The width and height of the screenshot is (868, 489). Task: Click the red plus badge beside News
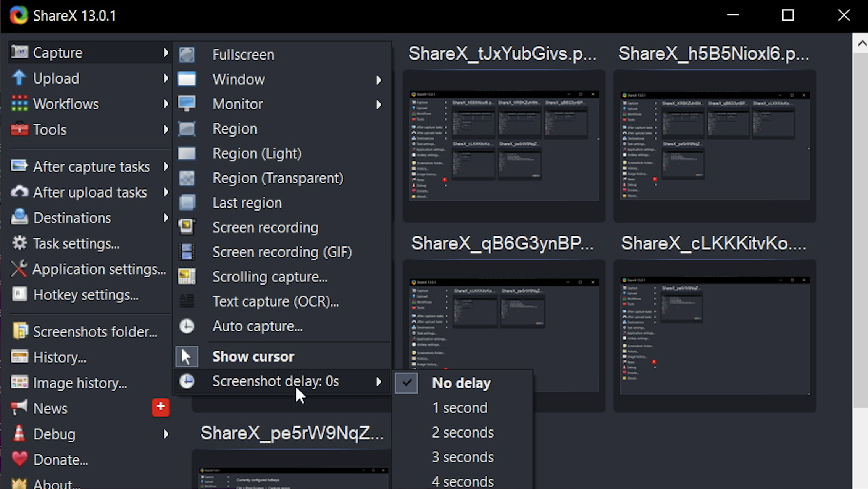pyautogui.click(x=161, y=407)
